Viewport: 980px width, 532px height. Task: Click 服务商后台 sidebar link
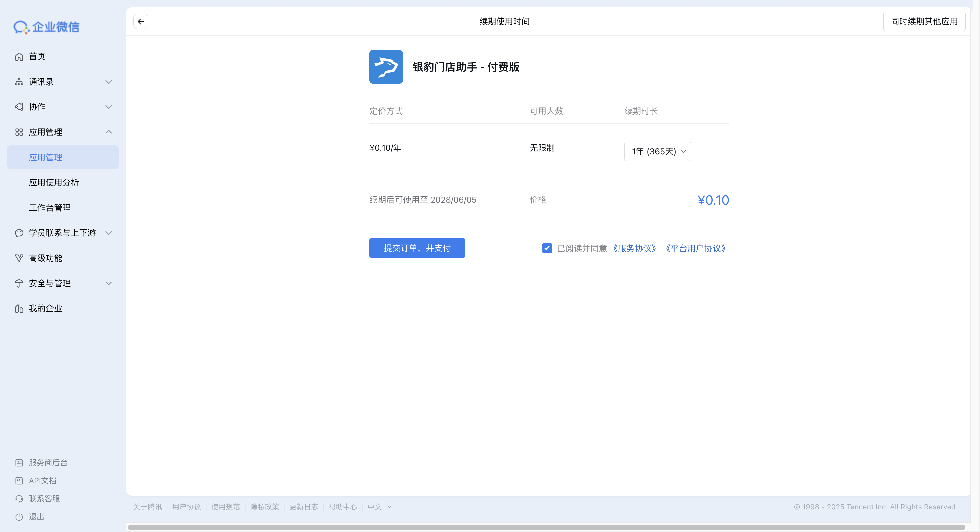(48, 463)
